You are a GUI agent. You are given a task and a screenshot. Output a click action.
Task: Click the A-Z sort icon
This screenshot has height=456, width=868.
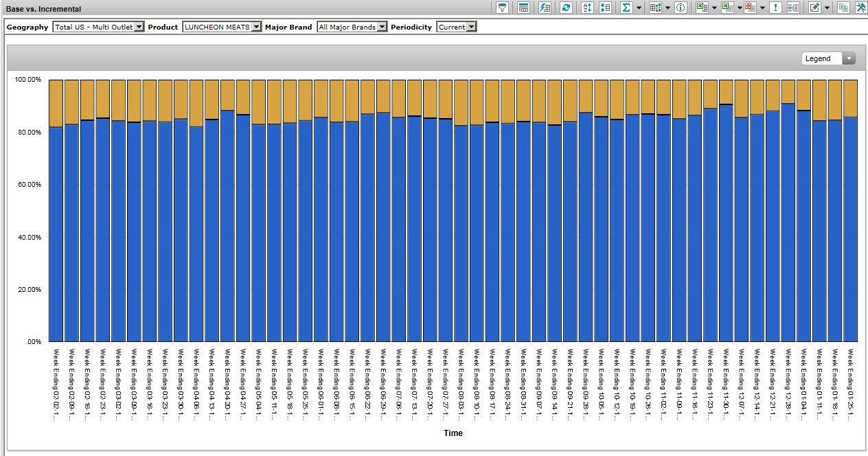click(587, 8)
